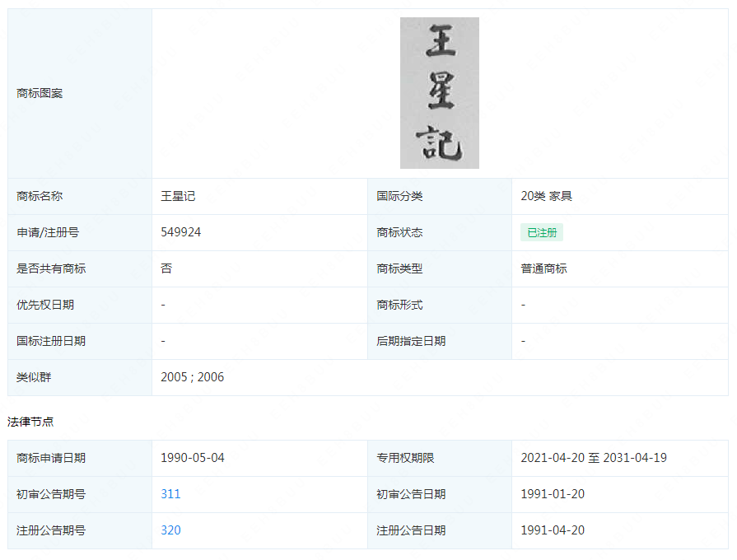Viewport: 737px width, 560px height.
Task: Click the registration announcement date 1991-04-20
Action: (553, 530)
